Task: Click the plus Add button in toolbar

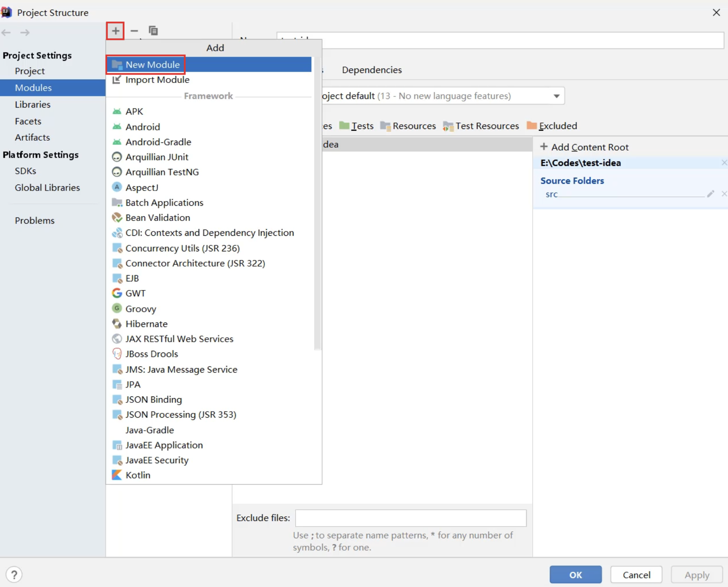Action: click(x=115, y=31)
